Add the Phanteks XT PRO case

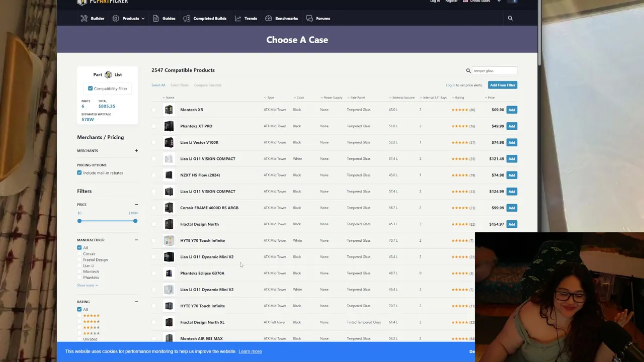tap(512, 126)
